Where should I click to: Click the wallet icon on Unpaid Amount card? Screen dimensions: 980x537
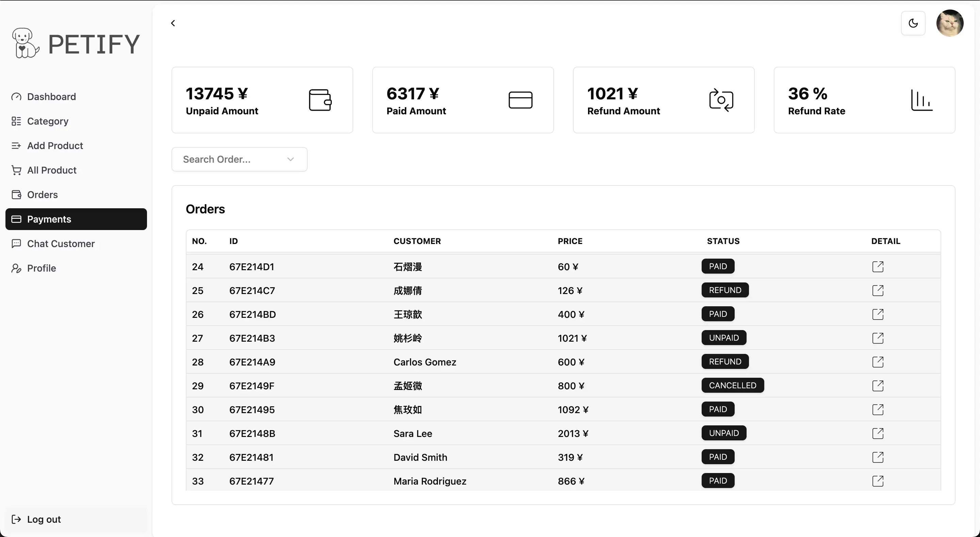320,100
